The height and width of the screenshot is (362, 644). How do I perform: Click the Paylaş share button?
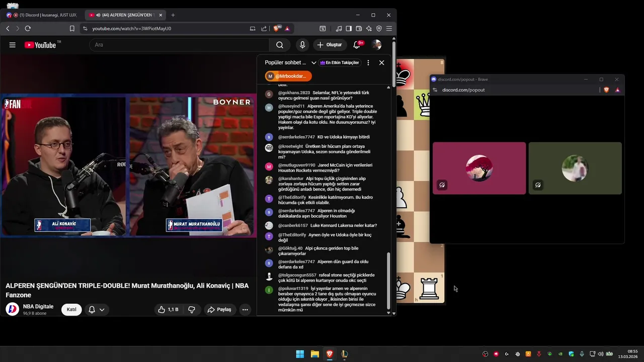(219, 310)
